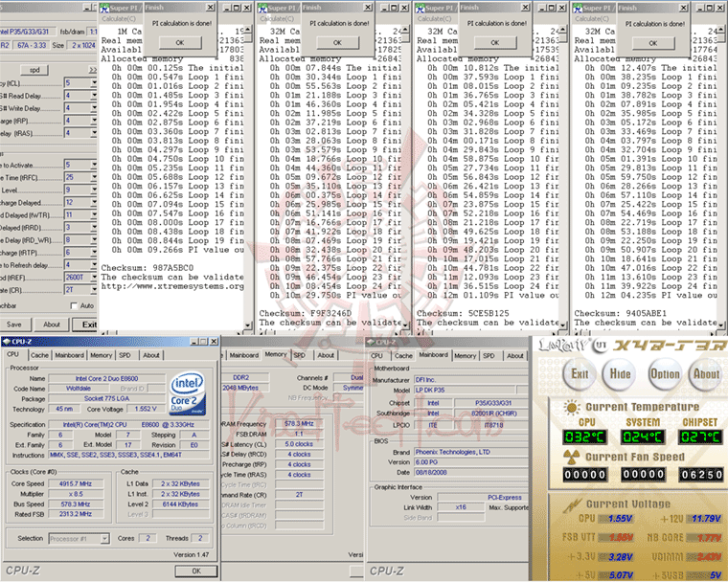Click the CPU-Z title bar icon in the Mainboard window
The image size is (728, 582).
click(x=371, y=343)
